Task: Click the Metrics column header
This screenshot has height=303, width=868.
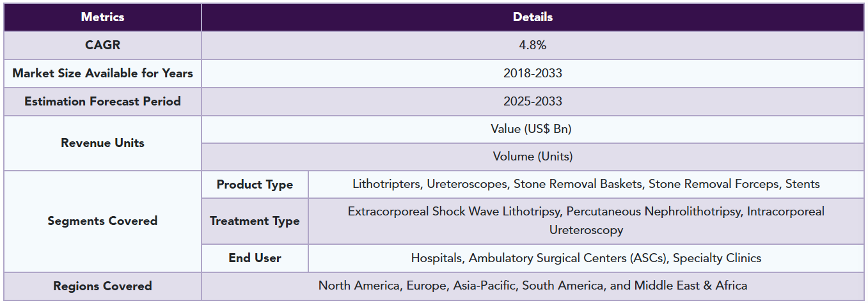Action: click(x=102, y=17)
